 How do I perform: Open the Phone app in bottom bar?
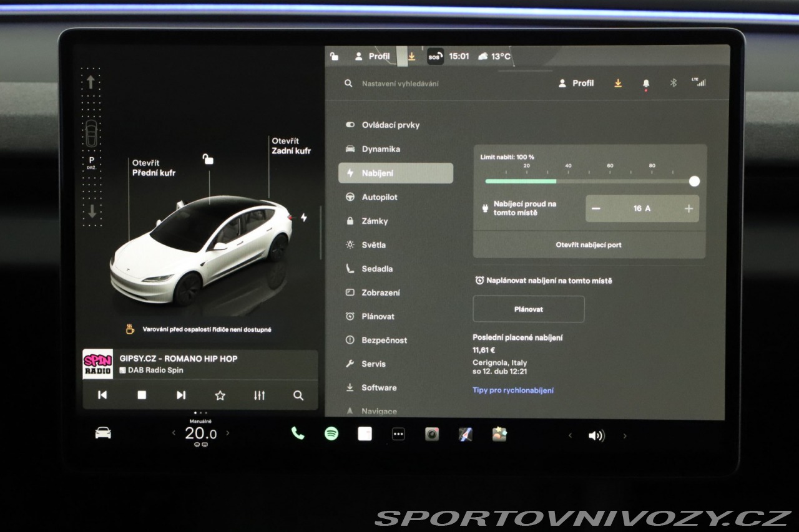click(298, 434)
